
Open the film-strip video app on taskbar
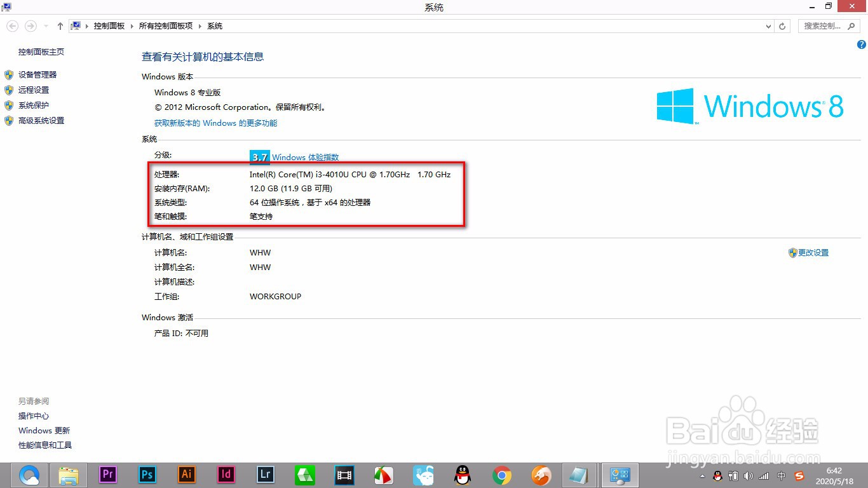point(344,475)
